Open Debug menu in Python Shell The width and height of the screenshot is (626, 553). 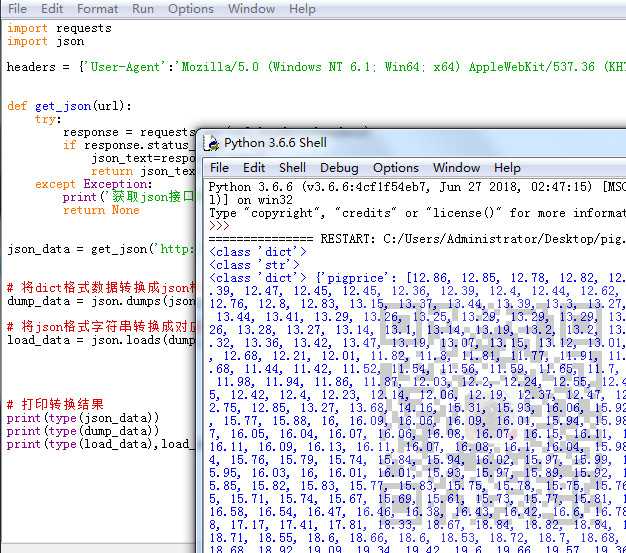pos(339,168)
